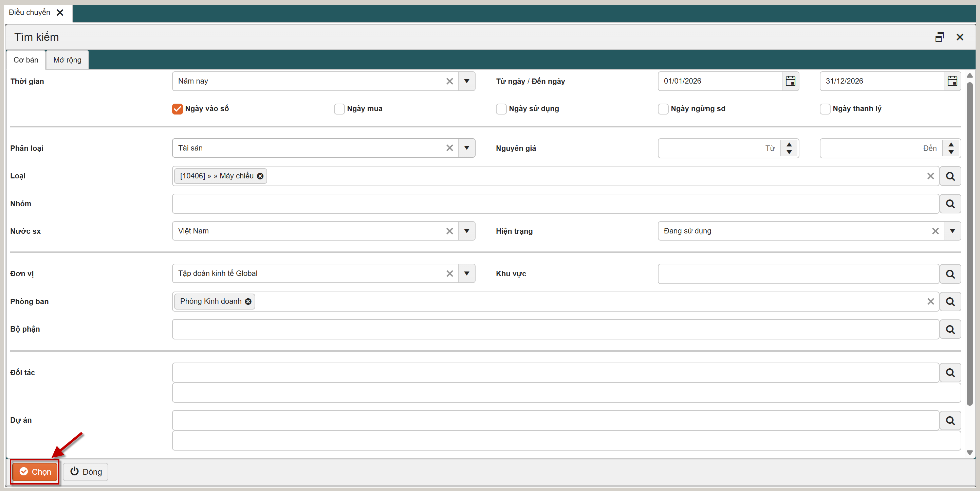Focus the Từ ngày date field
Screen dimensions: 980x491
(720, 81)
